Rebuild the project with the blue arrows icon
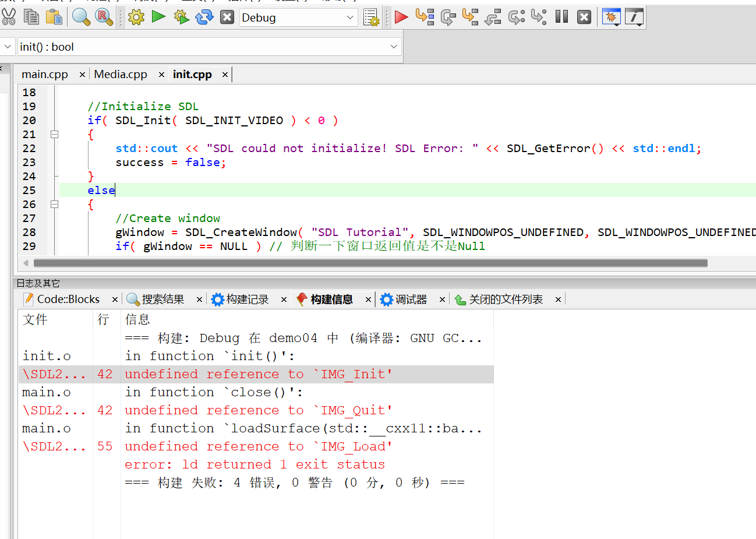This screenshot has width=756, height=539. point(204,17)
